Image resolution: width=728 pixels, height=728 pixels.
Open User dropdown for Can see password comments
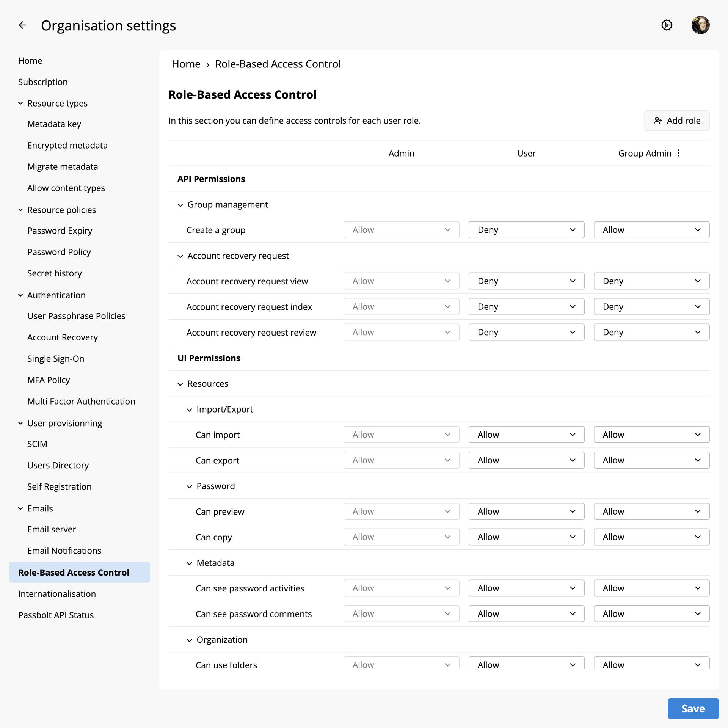526,614
